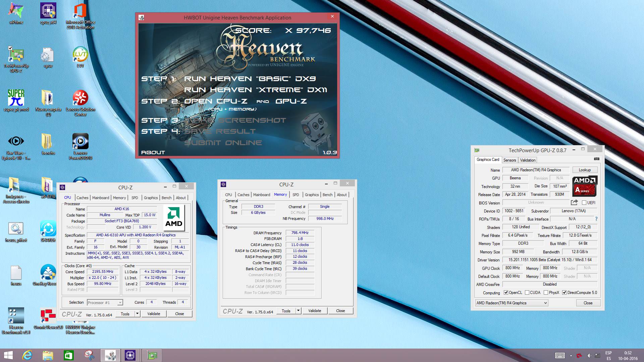Toggle the UEFI checkbox in GPU-Z

(584, 203)
